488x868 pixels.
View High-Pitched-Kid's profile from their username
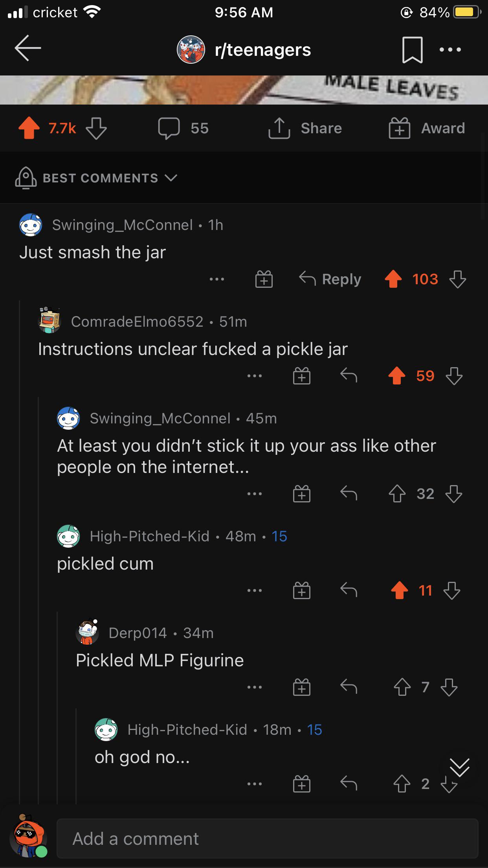(149, 536)
